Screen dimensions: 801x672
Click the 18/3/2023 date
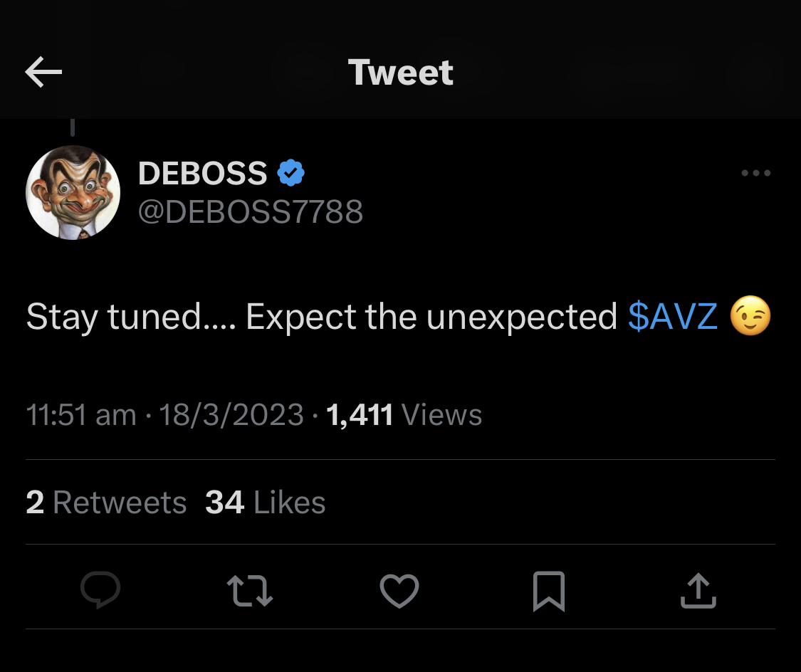coord(232,415)
